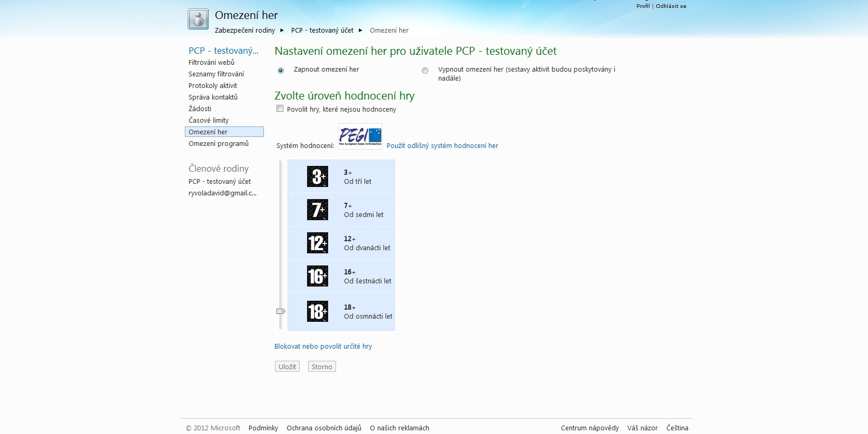Select family member PCP - testovaný účet
The height and width of the screenshot is (434, 868).
(220, 181)
